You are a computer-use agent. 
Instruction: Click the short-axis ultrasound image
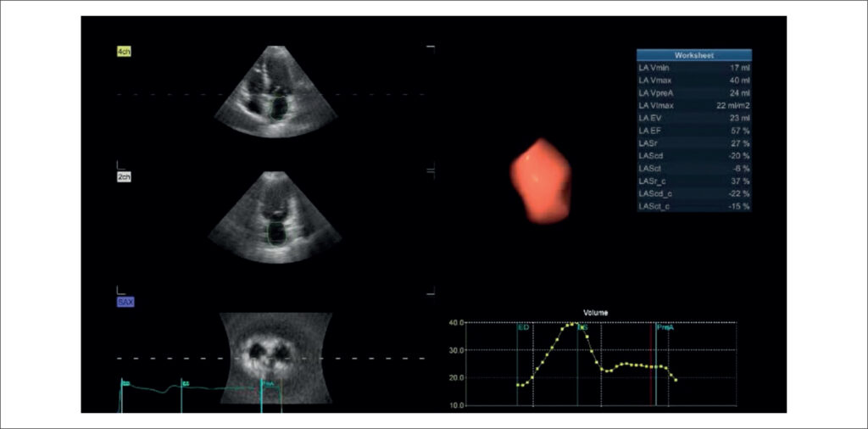pyautogui.click(x=275, y=358)
